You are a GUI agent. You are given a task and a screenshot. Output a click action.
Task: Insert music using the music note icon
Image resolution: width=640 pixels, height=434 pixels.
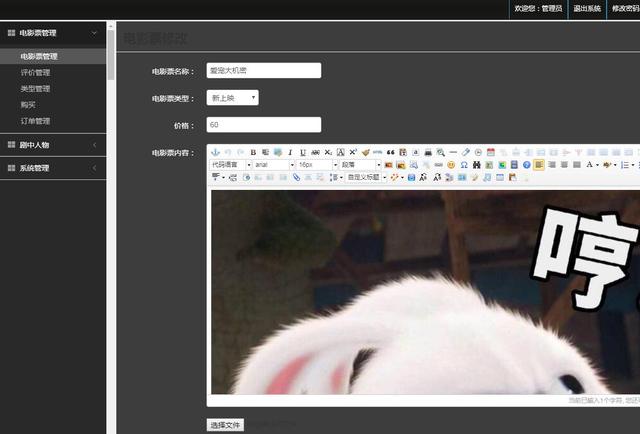coord(487,177)
